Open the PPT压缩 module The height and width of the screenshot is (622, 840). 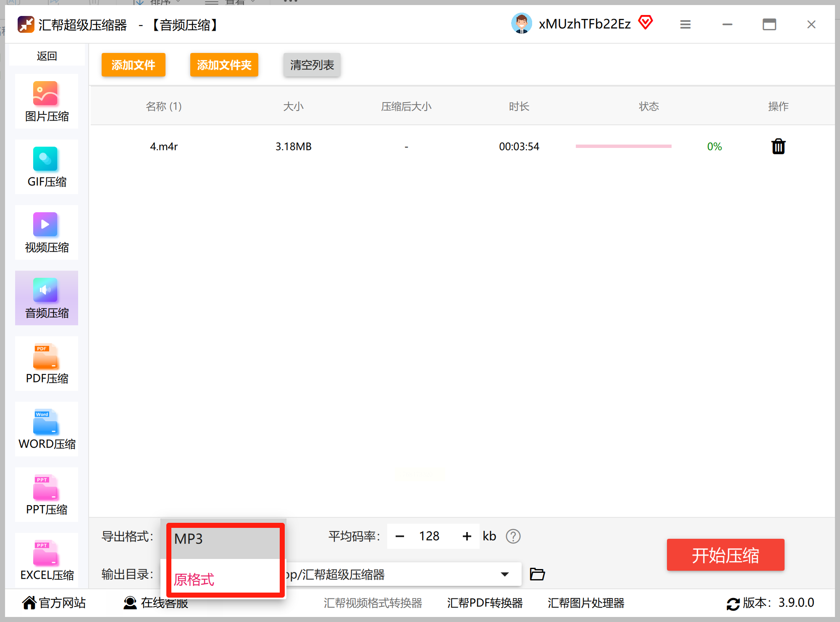coord(47,495)
